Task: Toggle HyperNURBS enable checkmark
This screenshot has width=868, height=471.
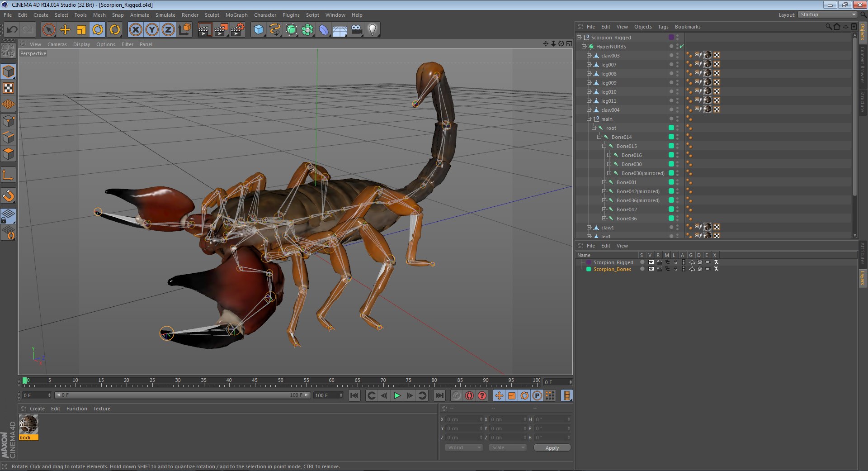Action: [x=682, y=46]
